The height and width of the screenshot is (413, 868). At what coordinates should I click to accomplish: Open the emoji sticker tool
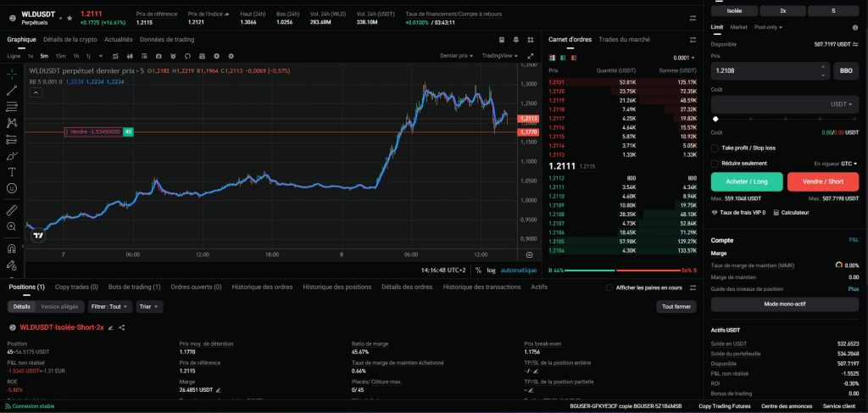click(12, 190)
